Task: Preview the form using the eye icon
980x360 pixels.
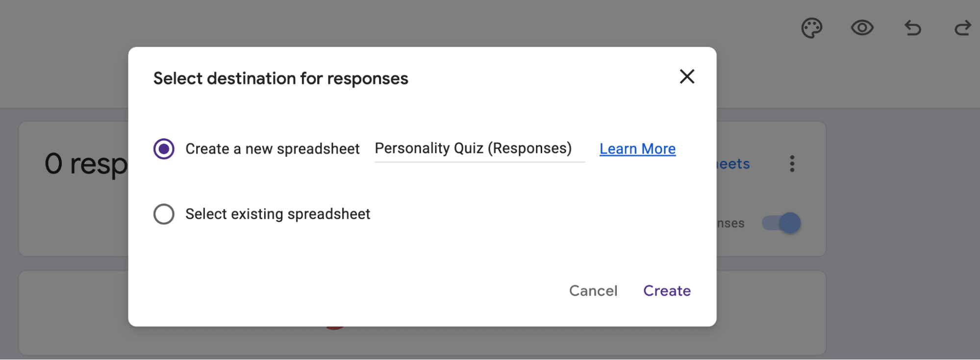Action: pyautogui.click(x=862, y=28)
